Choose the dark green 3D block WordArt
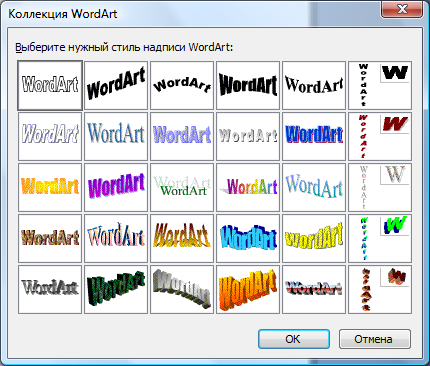 [116, 289]
